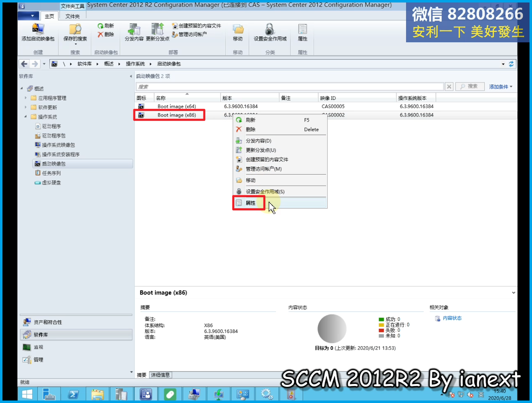
Task: Open the blue application menu dropdown
Action: click(x=29, y=16)
